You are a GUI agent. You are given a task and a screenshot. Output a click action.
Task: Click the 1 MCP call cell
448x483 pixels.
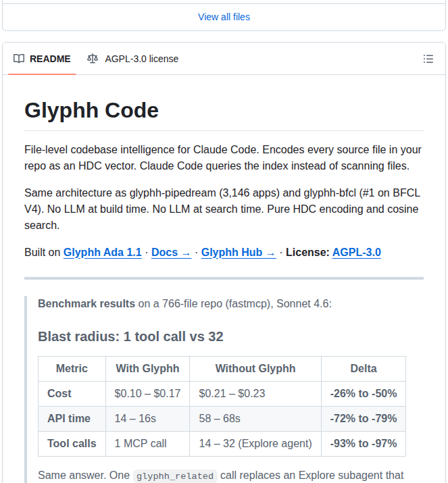[x=147, y=444]
